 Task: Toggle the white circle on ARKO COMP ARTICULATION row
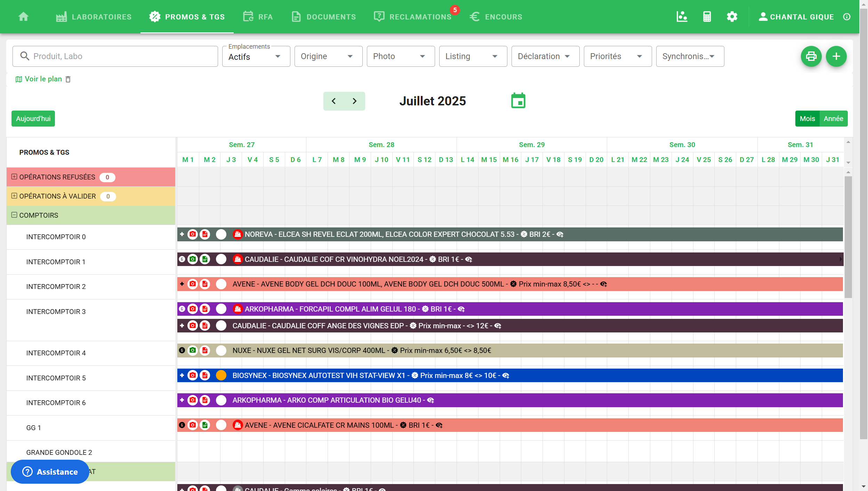[x=221, y=400]
